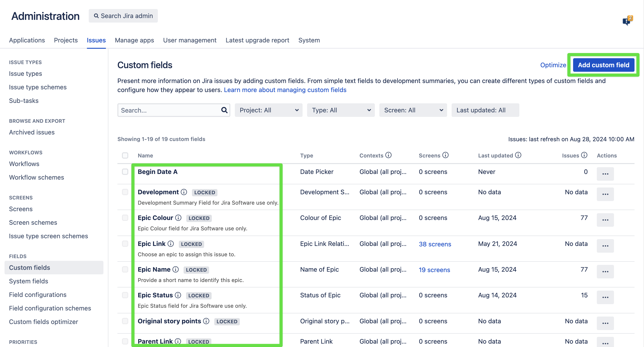Open the Manage apps tab
Screen dimensions: 644x347
(134, 40)
